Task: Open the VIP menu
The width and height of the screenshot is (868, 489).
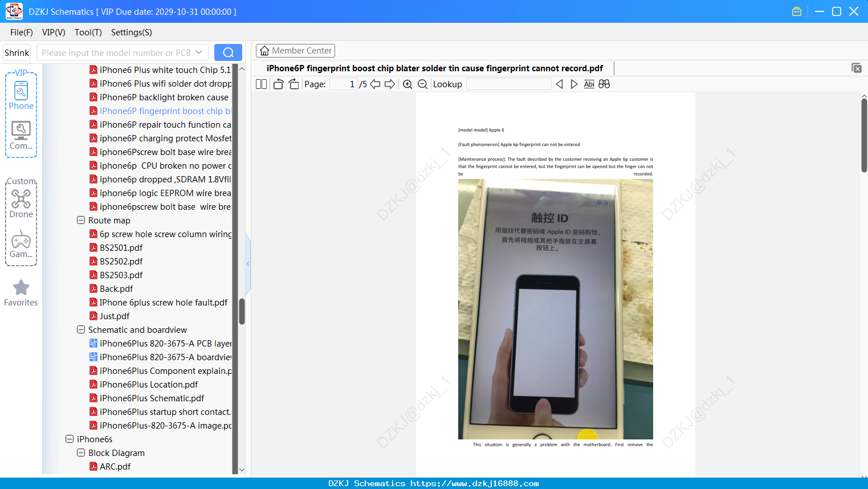Action: (x=54, y=32)
